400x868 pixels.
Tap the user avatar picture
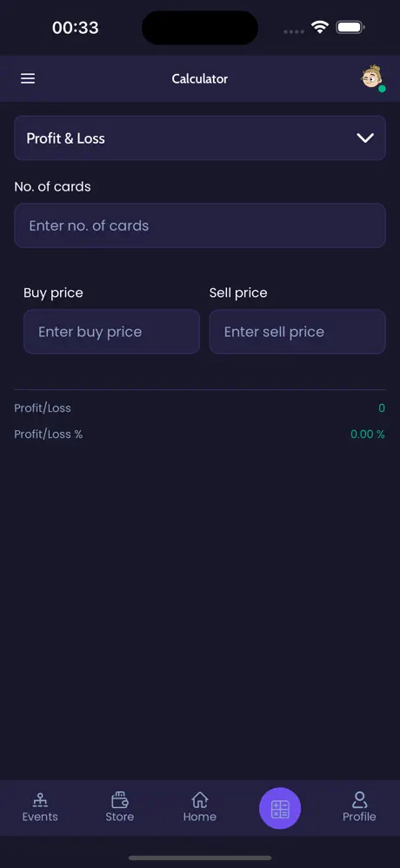pos(372,77)
